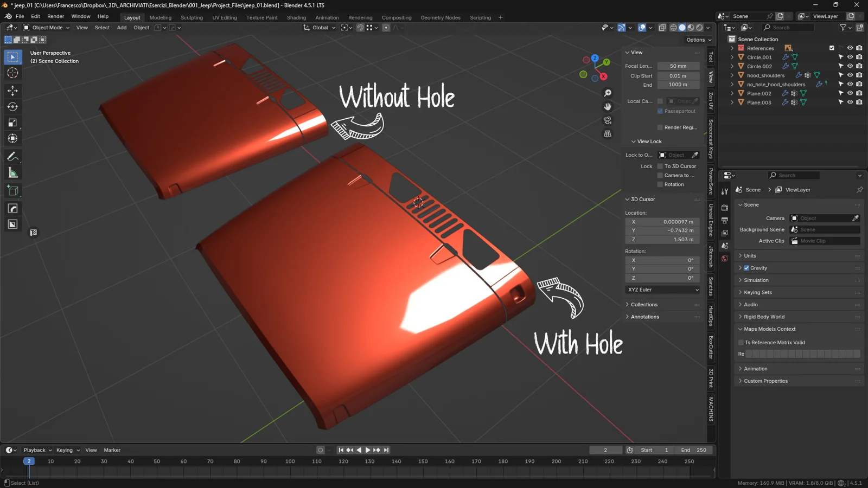Viewport: 868px width, 488px height.
Task: Hide hood_shoulders object via eye icon
Action: [850, 75]
